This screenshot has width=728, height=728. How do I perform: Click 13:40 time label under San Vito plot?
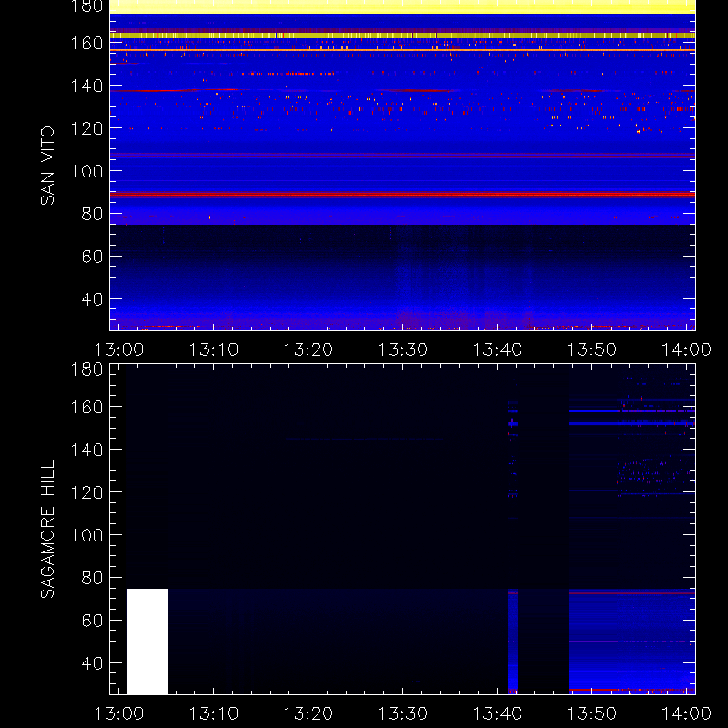(498, 349)
